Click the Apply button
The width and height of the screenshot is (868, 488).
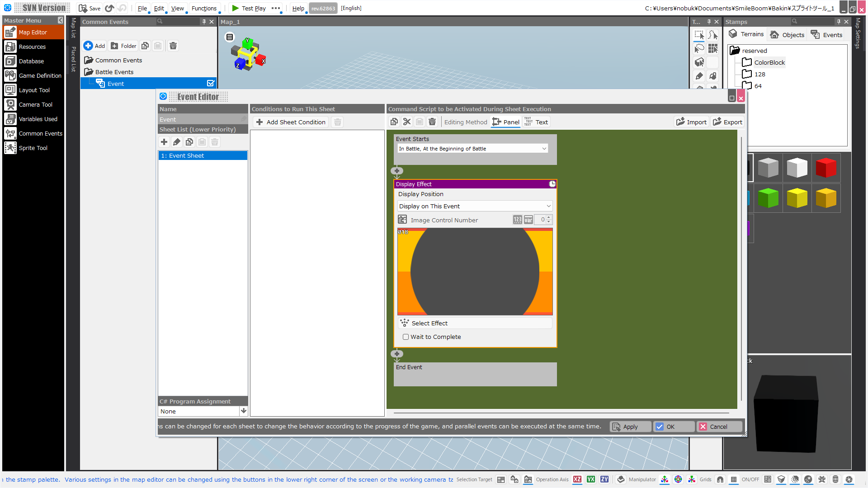pyautogui.click(x=630, y=427)
